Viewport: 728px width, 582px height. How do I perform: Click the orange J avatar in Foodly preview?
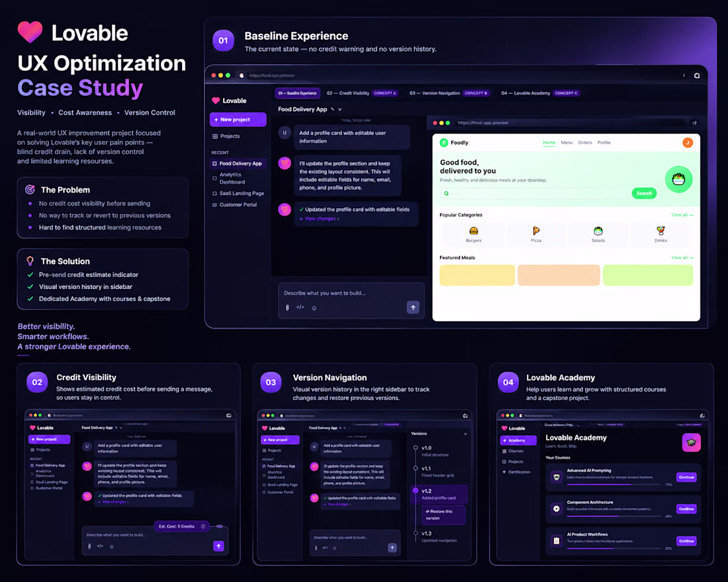[x=688, y=142]
